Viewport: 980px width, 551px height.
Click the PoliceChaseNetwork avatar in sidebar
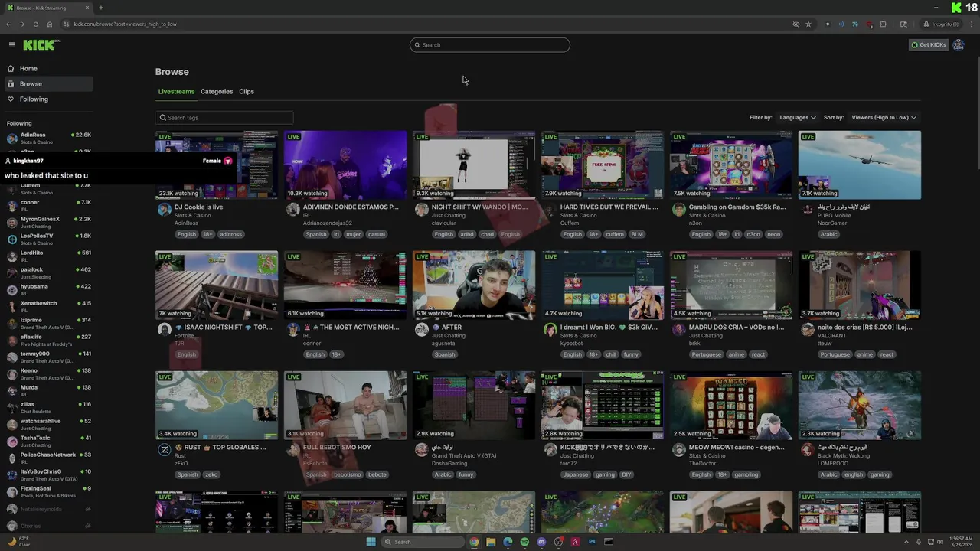click(x=12, y=458)
